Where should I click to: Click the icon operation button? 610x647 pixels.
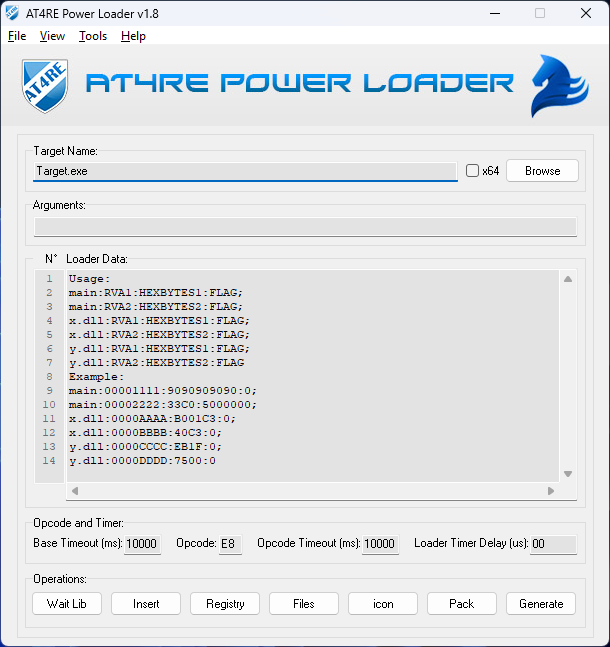383,604
